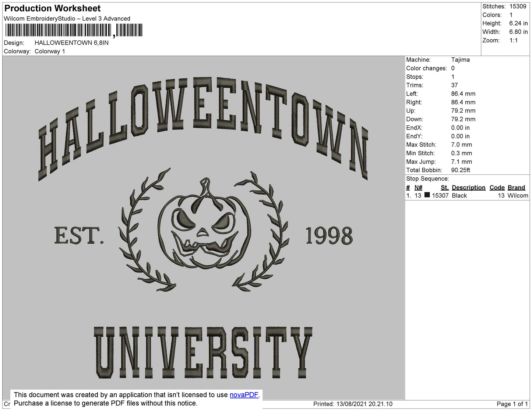Select the Max Stitch value 7.0 mm

(462, 145)
